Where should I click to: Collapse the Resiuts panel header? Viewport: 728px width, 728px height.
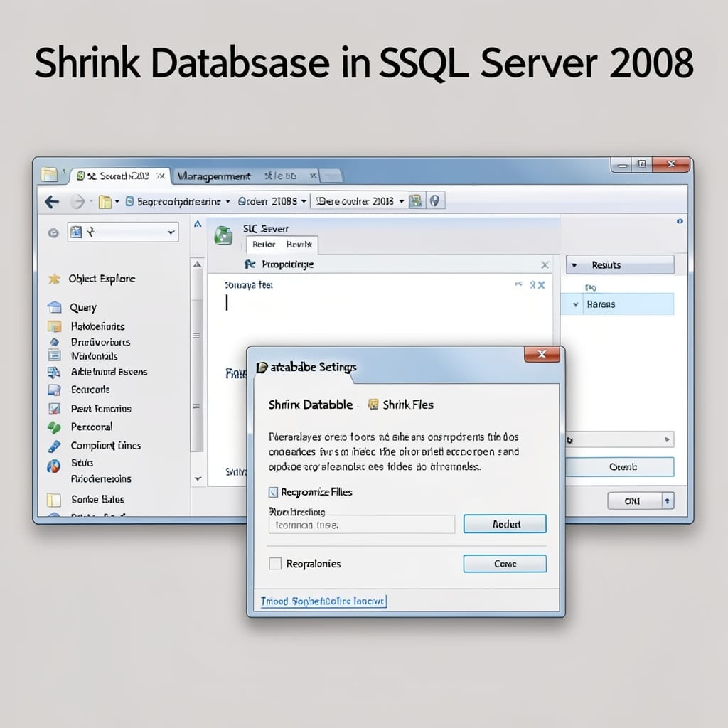click(x=574, y=265)
